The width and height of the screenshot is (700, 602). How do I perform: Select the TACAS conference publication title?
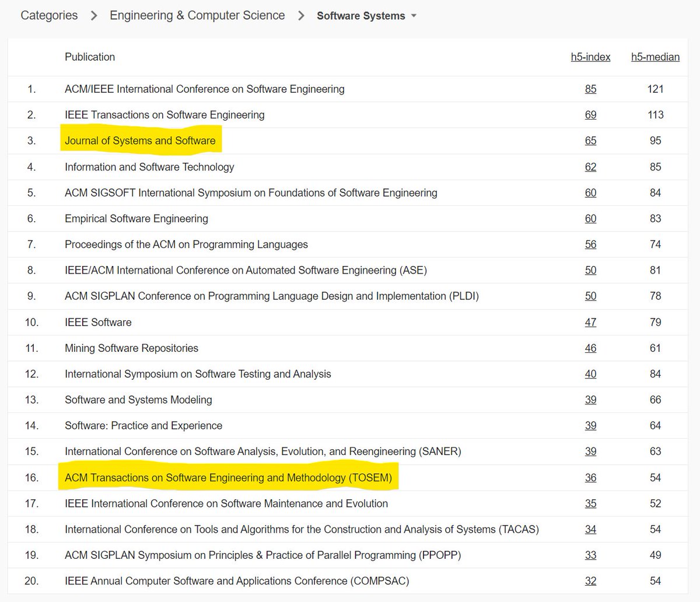click(302, 529)
